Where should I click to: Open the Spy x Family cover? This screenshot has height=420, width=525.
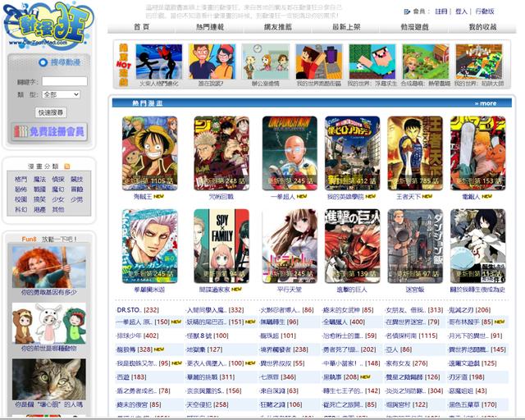pyautogui.click(x=221, y=246)
